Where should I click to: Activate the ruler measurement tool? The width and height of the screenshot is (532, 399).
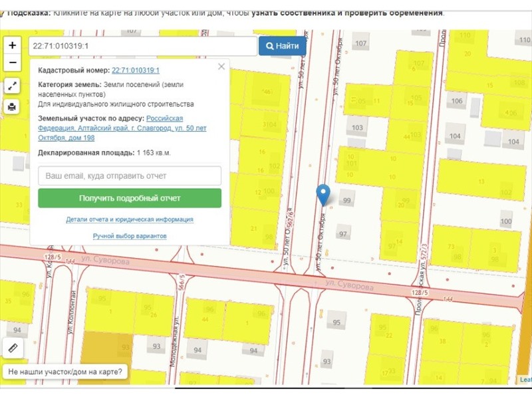click(x=13, y=348)
